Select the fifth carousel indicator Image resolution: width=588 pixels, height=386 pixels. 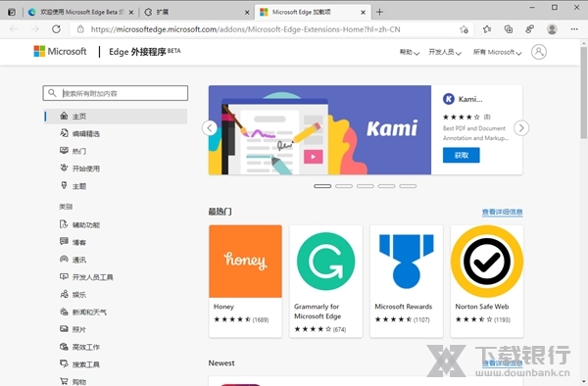click(x=408, y=186)
